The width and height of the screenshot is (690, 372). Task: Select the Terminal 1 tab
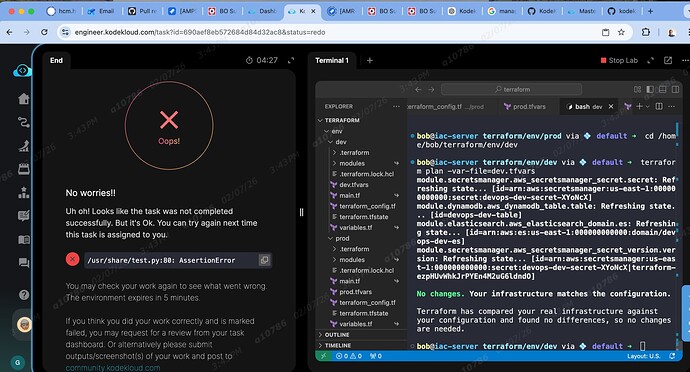click(332, 60)
